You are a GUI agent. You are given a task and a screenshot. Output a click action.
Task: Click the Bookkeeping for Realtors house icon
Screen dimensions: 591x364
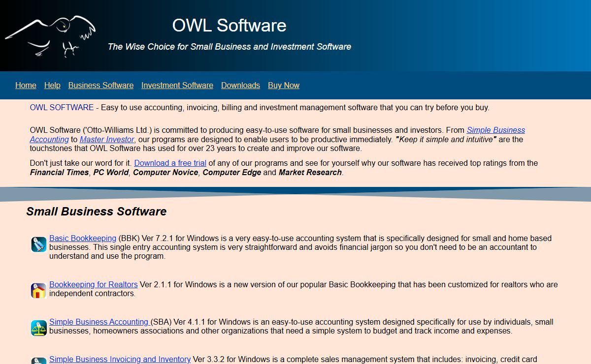click(39, 291)
